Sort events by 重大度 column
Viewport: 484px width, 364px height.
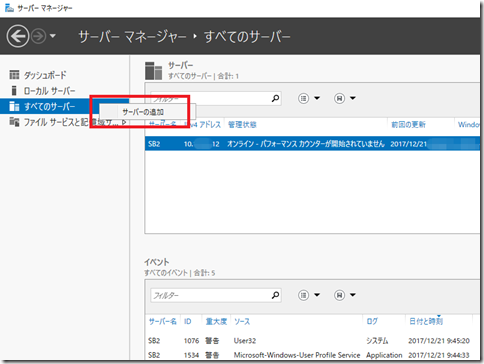point(216,321)
